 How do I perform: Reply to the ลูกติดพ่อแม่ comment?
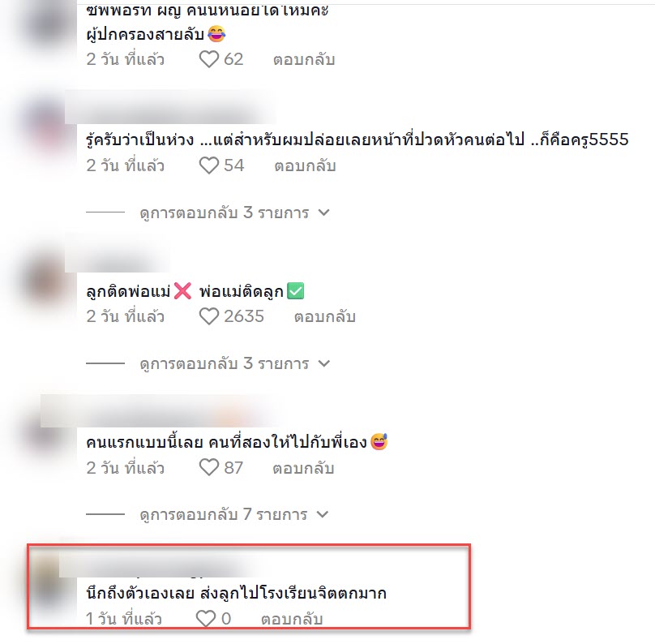(324, 317)
